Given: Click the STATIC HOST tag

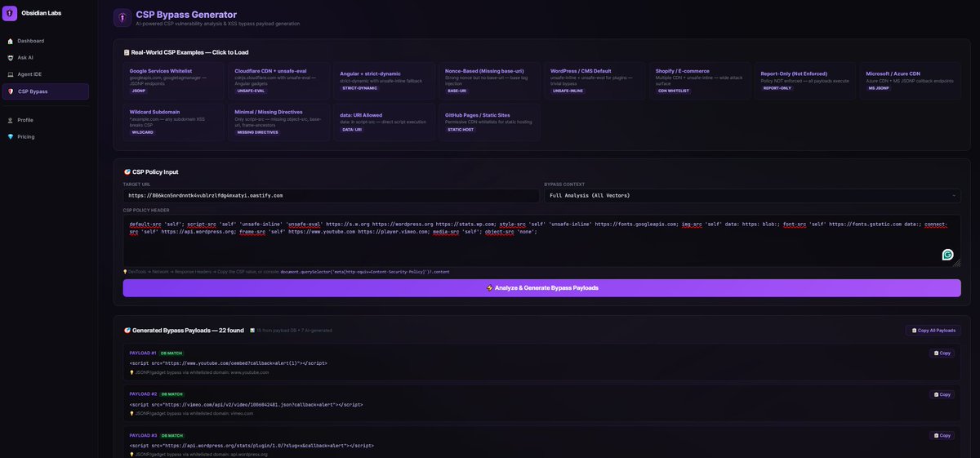Looking at the screenshot, I should point(461,129).
